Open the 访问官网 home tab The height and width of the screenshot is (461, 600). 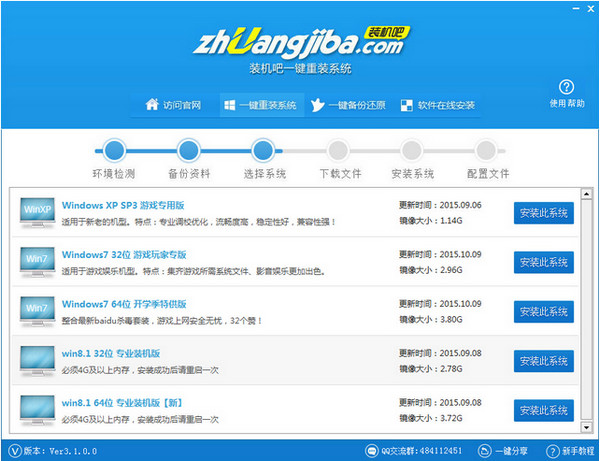tap(174, 105)
